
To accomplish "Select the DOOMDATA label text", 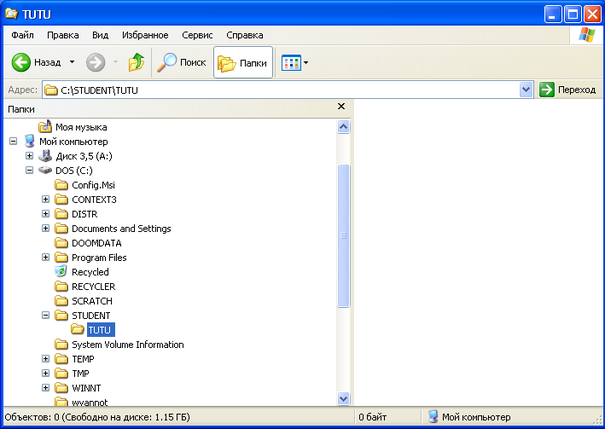I will pos(96,243).
